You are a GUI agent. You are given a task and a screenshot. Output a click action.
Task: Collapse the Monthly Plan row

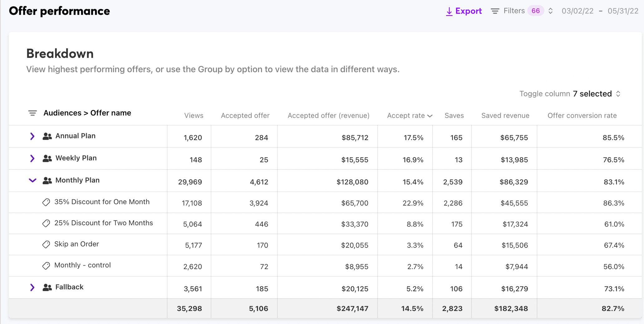click(x=32, y=181)
